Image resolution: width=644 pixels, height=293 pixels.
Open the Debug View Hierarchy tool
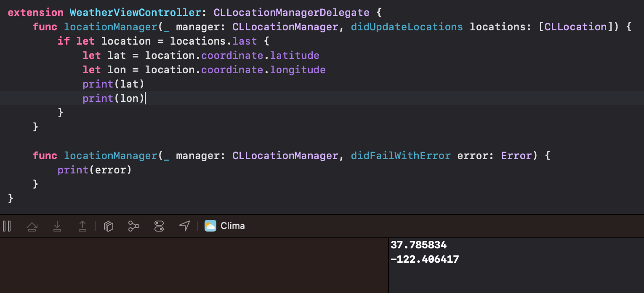coord(109,226)
